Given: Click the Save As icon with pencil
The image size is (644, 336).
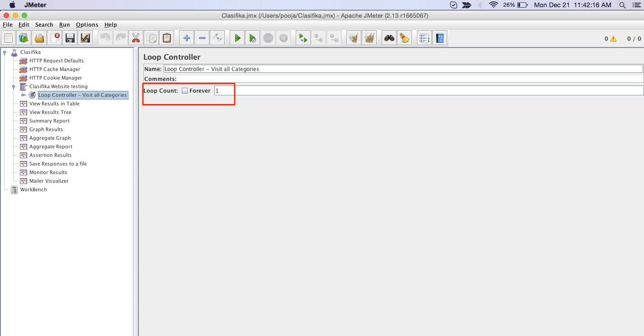Looking at the screenshot, I should click(85, 38).
